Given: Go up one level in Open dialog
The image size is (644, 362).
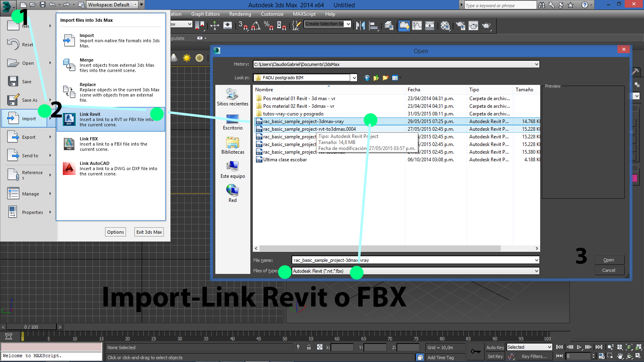Looking at the screenshot, I should pyautogui.click(x=376, y=78).
